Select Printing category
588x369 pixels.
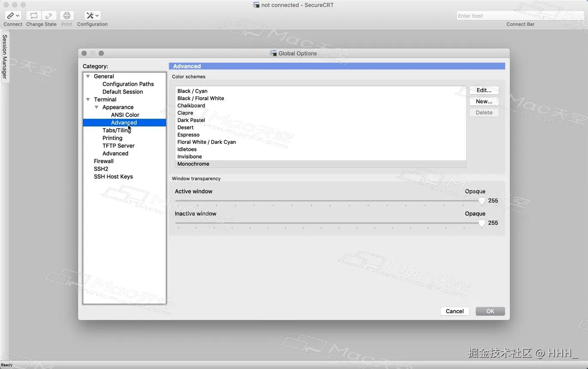point(112,138)
